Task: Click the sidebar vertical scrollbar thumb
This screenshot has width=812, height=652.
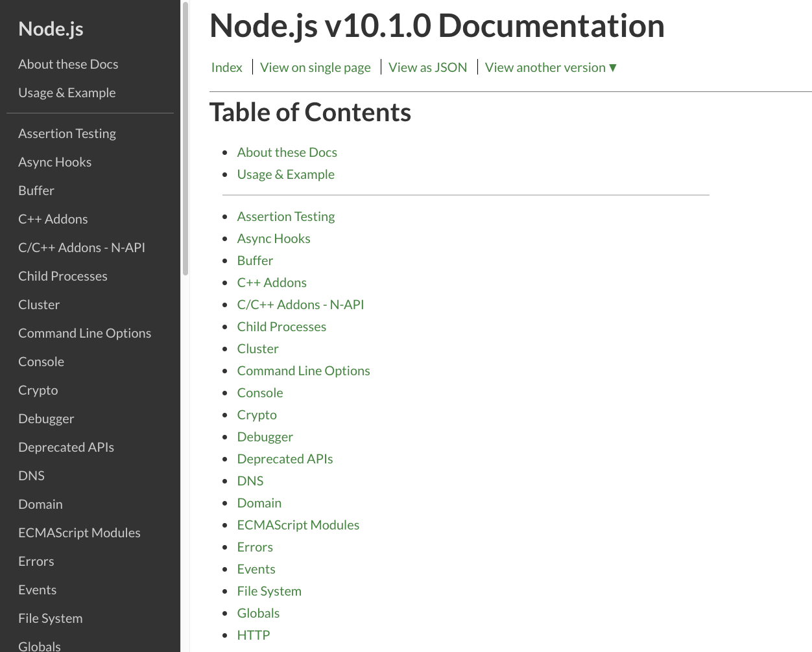Action: tap(185, 139)
